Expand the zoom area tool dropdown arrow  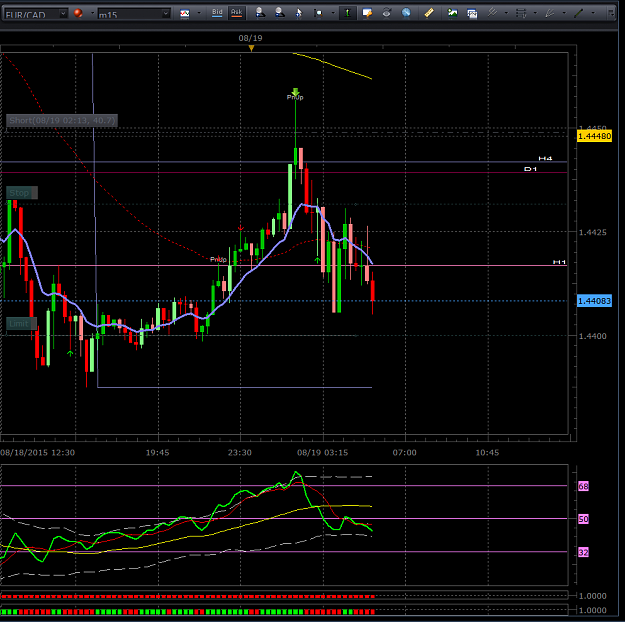(x=333, y=14)
